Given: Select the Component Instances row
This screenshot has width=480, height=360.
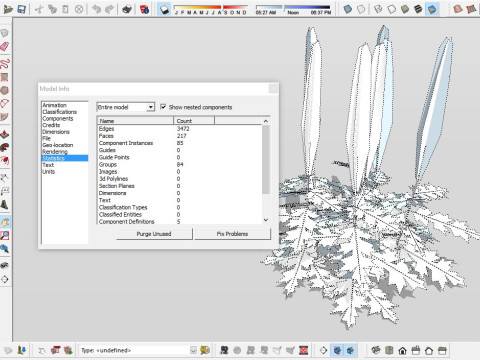Looking at the screenshot, I should (x=179, y=143).
